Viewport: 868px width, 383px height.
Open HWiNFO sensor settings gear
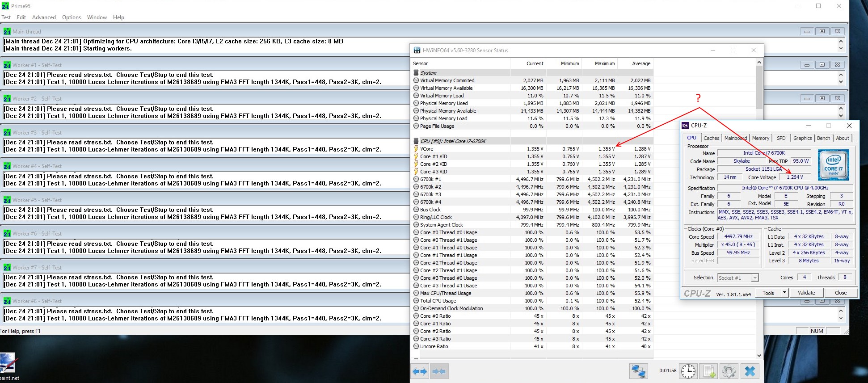pos(729,371)
